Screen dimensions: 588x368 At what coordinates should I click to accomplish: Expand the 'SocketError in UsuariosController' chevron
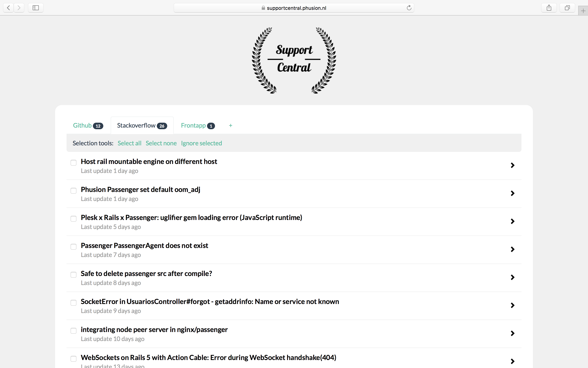tap(512, 305)
